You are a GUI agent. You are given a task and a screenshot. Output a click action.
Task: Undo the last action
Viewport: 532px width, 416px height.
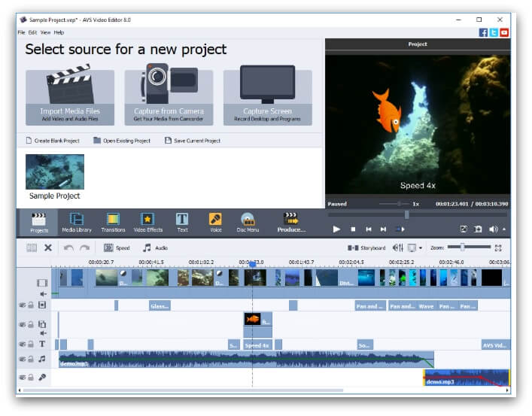pos(68,248)
